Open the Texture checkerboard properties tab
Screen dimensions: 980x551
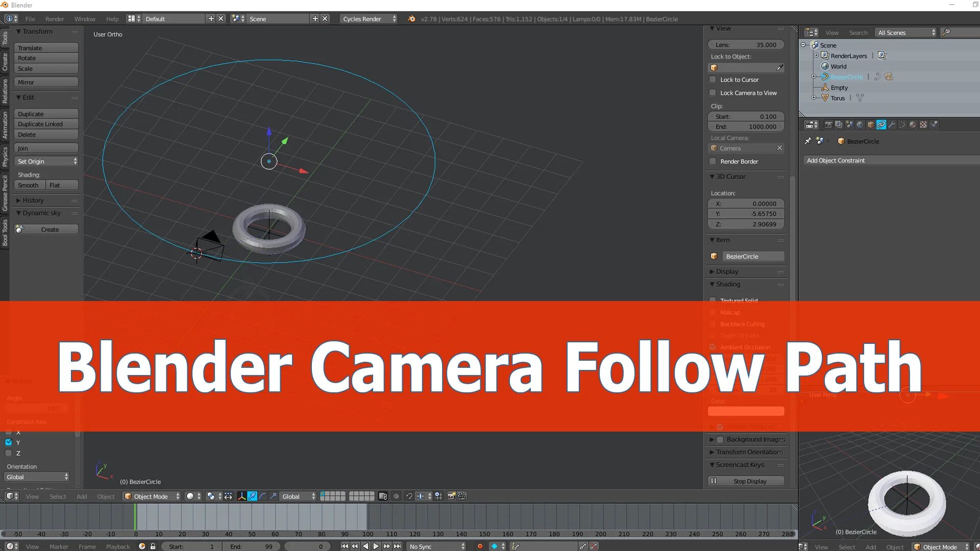click(923, 124)
